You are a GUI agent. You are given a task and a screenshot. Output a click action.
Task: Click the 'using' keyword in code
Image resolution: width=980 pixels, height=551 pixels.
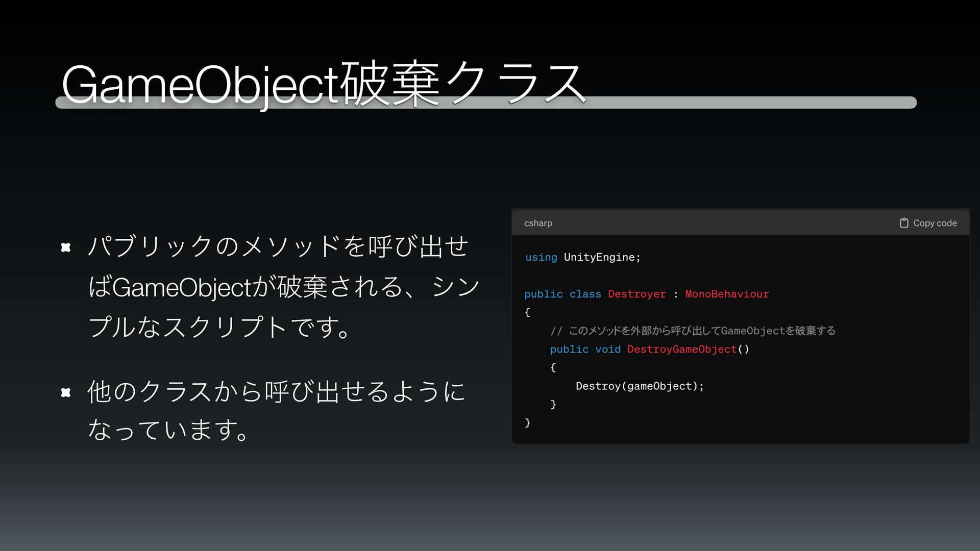coord(541,257)
